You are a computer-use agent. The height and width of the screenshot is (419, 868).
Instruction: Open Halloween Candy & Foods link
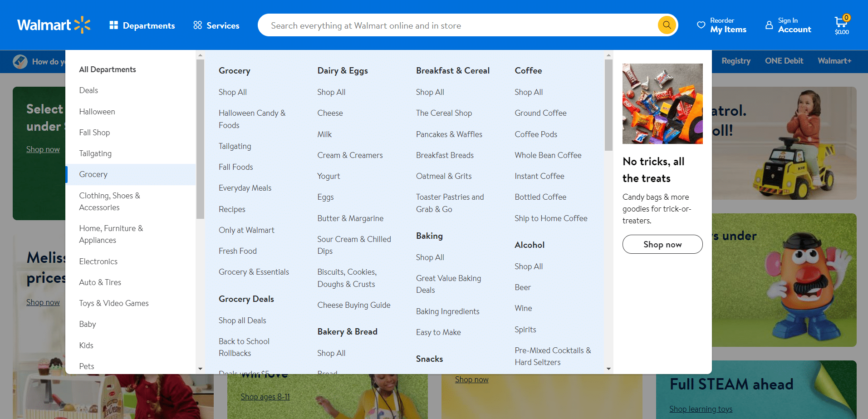[x=252, y=119]
